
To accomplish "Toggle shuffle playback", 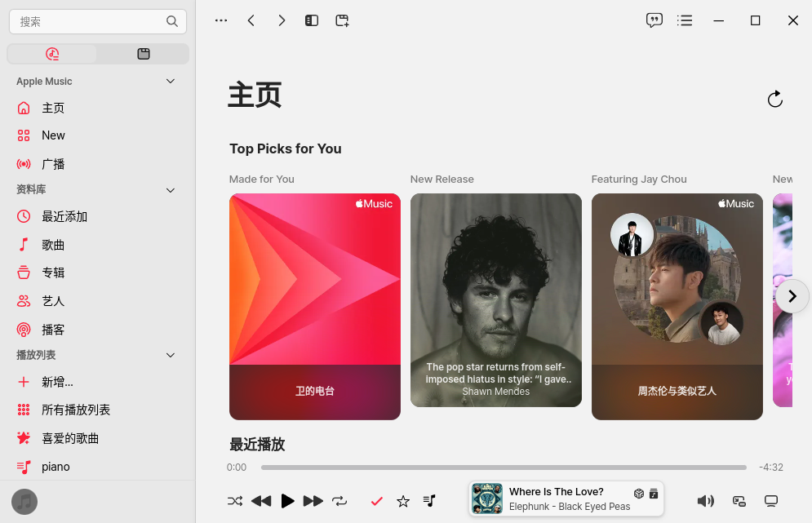I will 235,501.
